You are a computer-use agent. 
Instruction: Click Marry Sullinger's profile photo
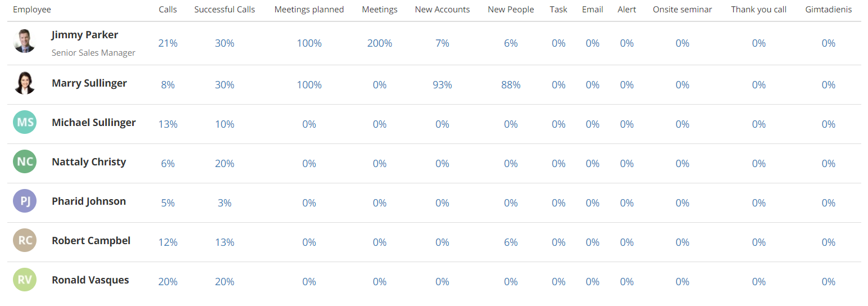pyautogui.click(x=25, y=83)
